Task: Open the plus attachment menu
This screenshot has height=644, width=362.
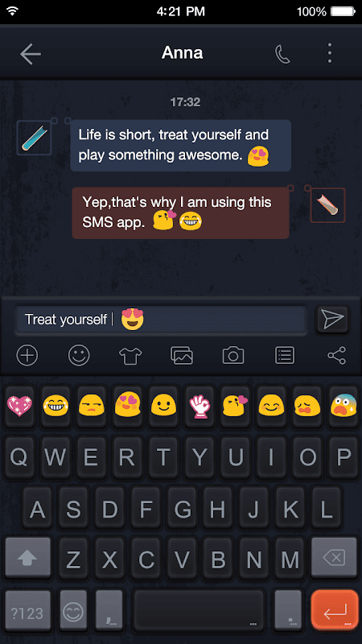Action: [27, 355]
